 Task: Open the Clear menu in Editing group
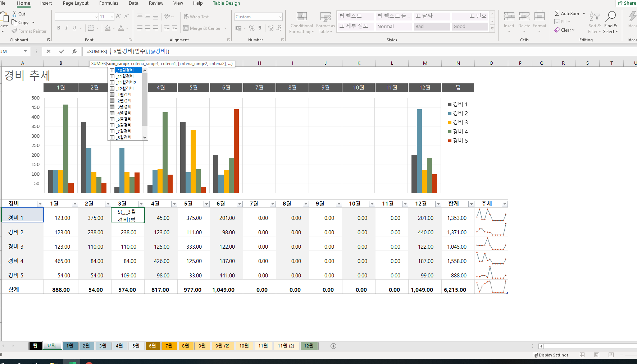coord(565,30)
